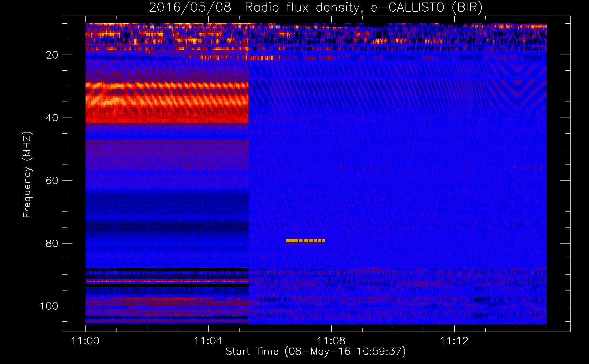Click the plot title '2016/05/08 Radio flux density, e-CALLISTO (BIR)'
This screenshot has width=589, height=364.
[316, 7]
